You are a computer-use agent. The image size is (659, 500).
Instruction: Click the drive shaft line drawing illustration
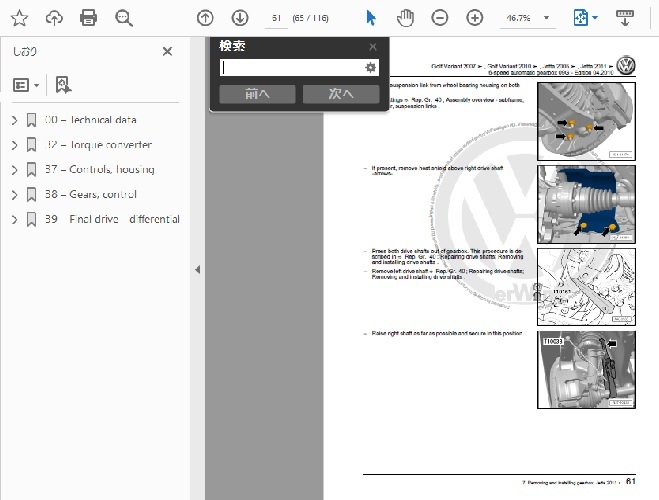[586, 287]
